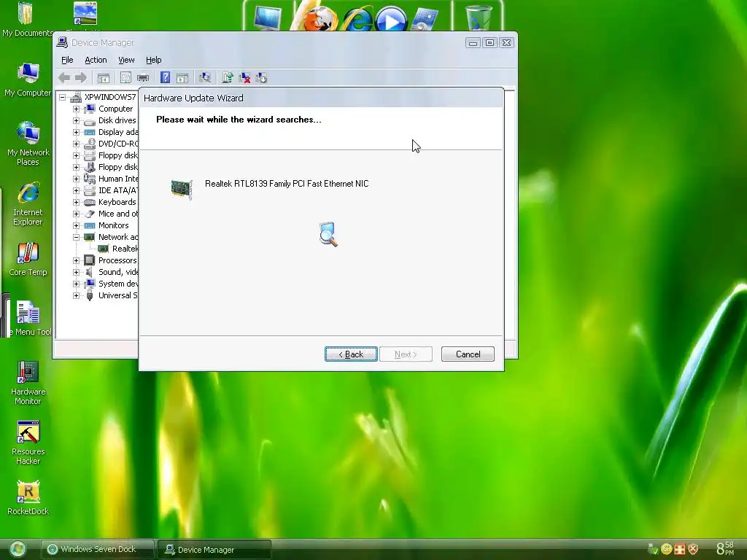Expand the Processors node
This screenshot has height=560, width=747.
(x=76, y=260)
